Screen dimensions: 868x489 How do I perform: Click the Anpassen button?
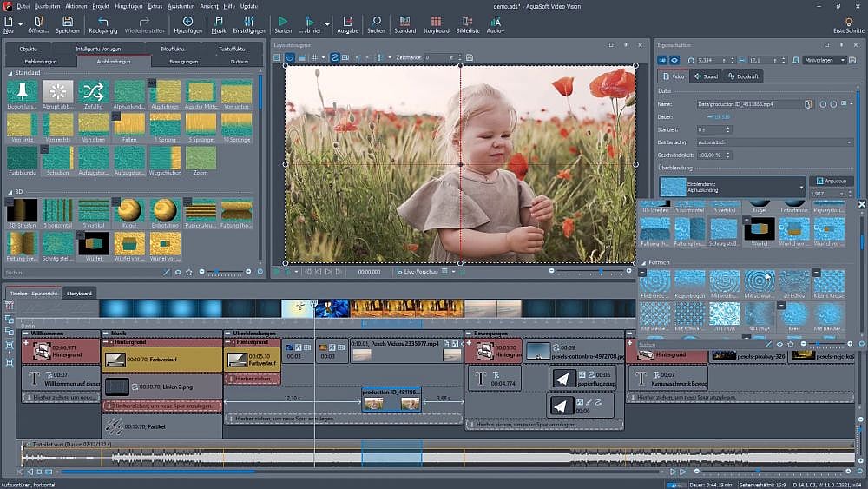(831, 181)
